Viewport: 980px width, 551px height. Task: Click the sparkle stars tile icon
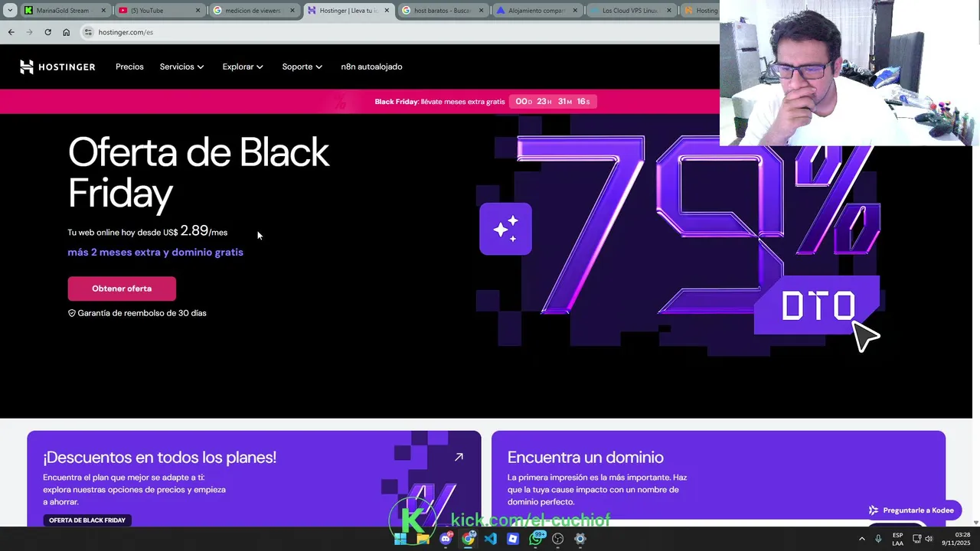pyautogui.click(x=505, y=229)
